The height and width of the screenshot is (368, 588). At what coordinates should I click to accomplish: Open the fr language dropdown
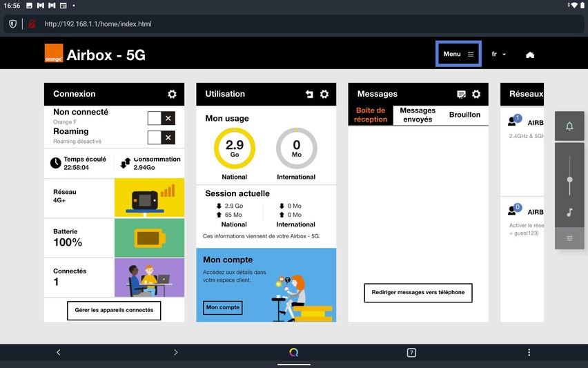pyautogui.click(x=498, y=55)
